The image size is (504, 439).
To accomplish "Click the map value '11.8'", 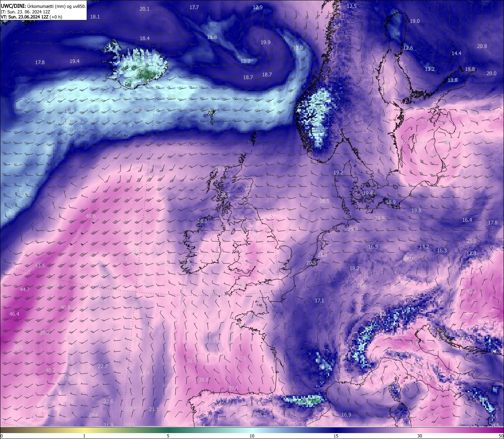I will (212, 37).
